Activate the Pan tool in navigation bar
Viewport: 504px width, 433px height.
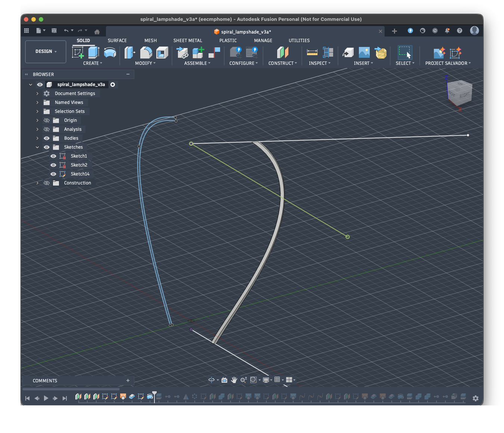tap(234, 380)
